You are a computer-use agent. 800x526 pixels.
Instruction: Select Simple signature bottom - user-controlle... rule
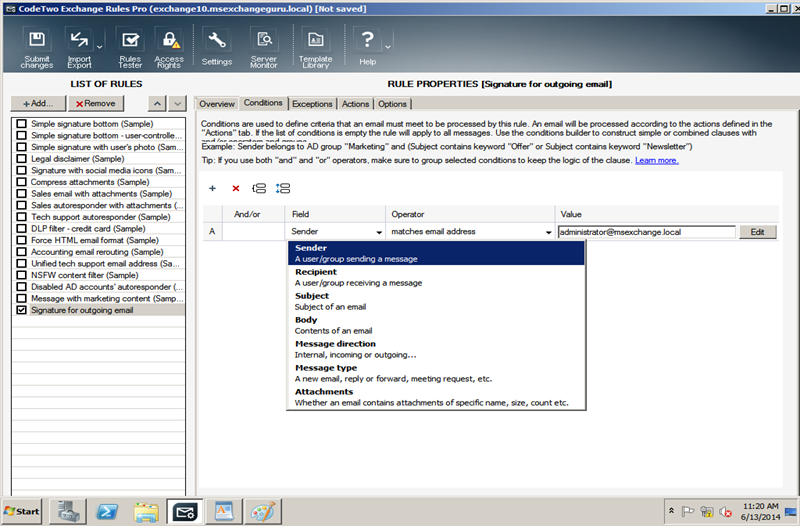pos(107,135)
